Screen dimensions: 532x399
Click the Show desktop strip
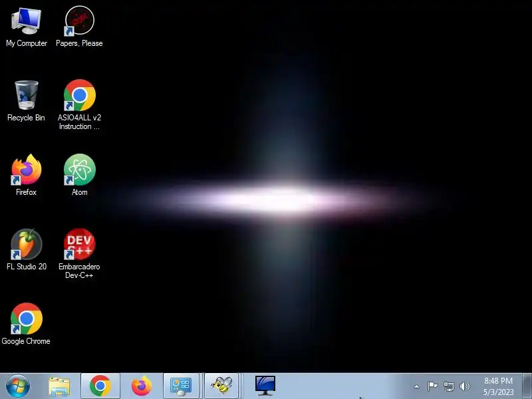click(x=527, y=386)
